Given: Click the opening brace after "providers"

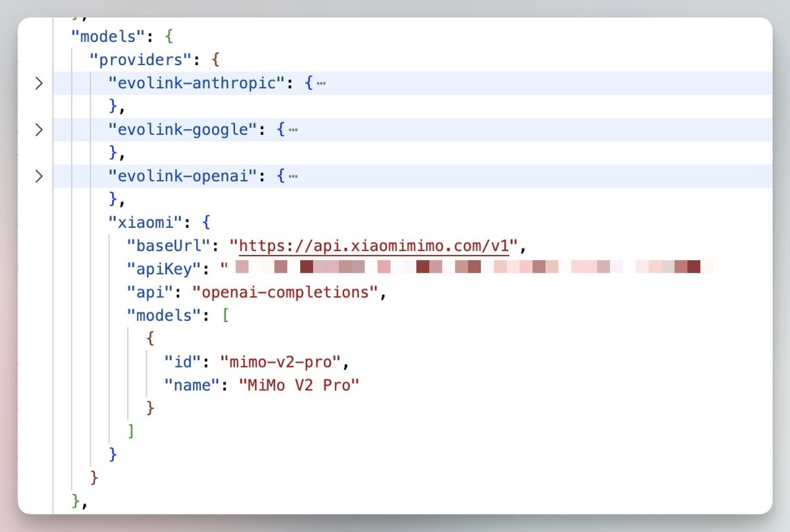Looking at the screenshot, I should tap(215, 60).
